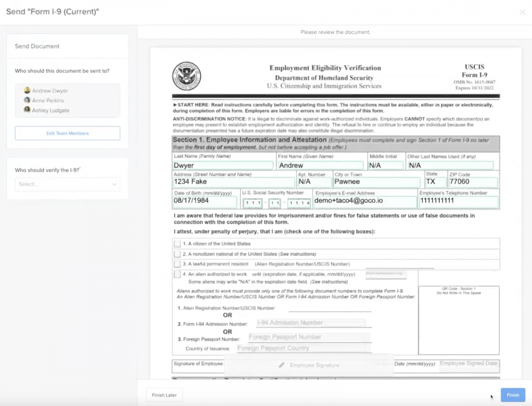Image resolution: width=532 pixels, height=406 pixels.
Task: Check the 'lawful permanent resident' checkbox
Action: (x=177, y=264)
